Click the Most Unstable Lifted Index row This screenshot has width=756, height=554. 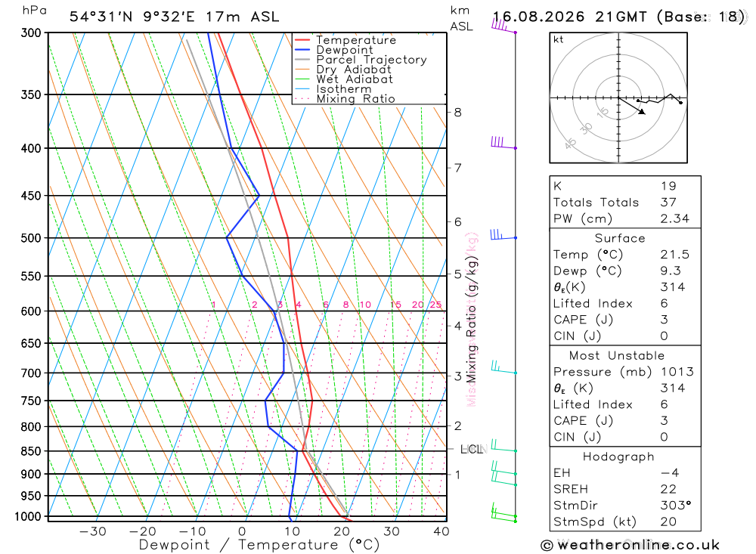[x=625, y=404]
